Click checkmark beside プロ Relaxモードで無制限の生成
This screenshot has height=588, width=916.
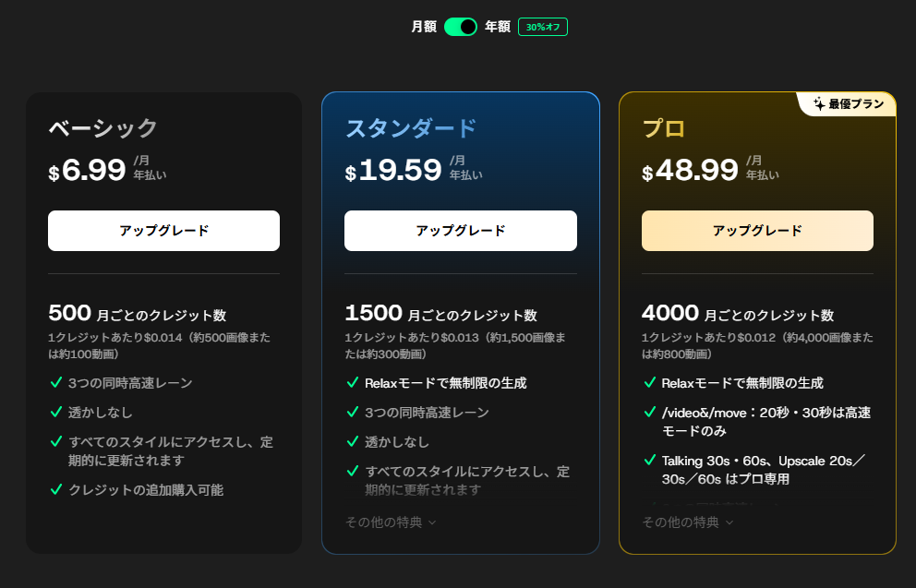click(x=650, y=383)
